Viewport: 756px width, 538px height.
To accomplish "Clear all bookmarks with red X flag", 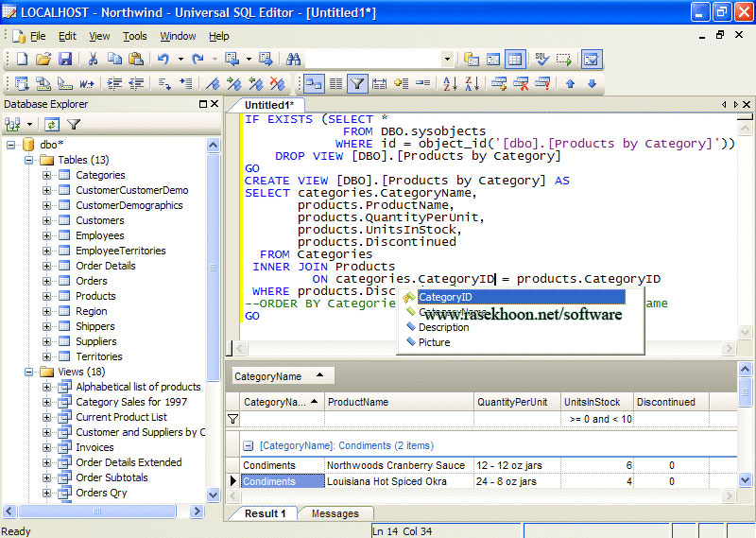I will [x=277, y=83].
